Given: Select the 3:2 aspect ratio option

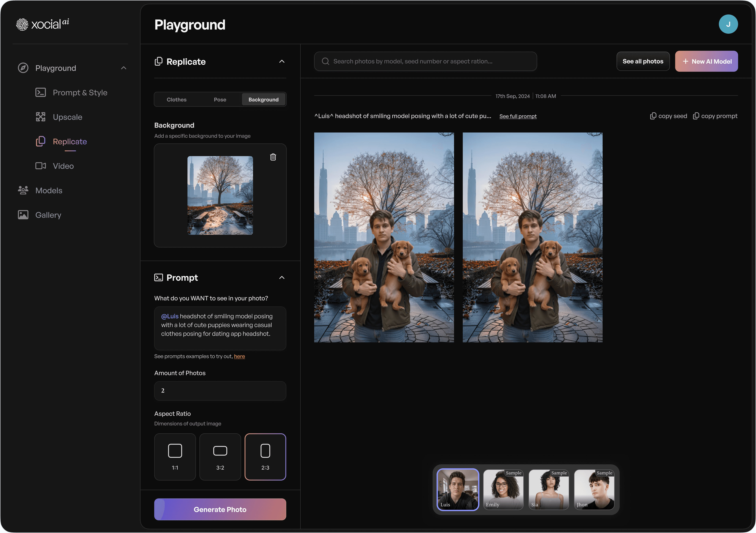Looking at the screenshot, I should [x=220, y=457].
